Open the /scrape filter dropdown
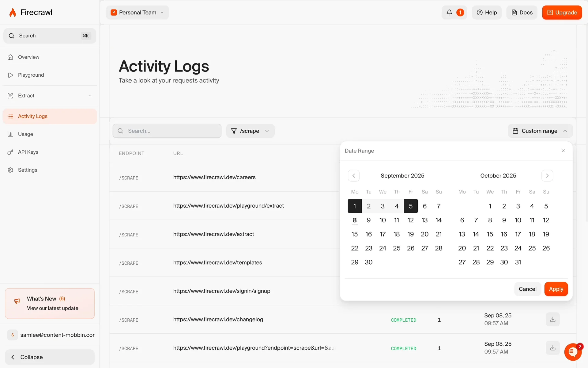 point(250,131)
